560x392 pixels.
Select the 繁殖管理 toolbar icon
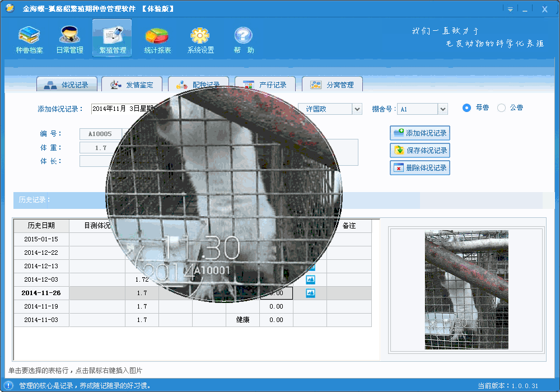coord(112,39)
